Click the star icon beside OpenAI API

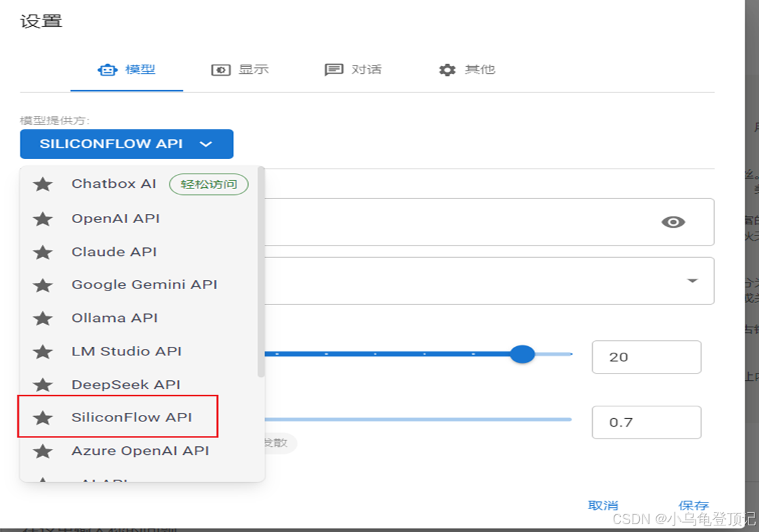tap(43, 219)
